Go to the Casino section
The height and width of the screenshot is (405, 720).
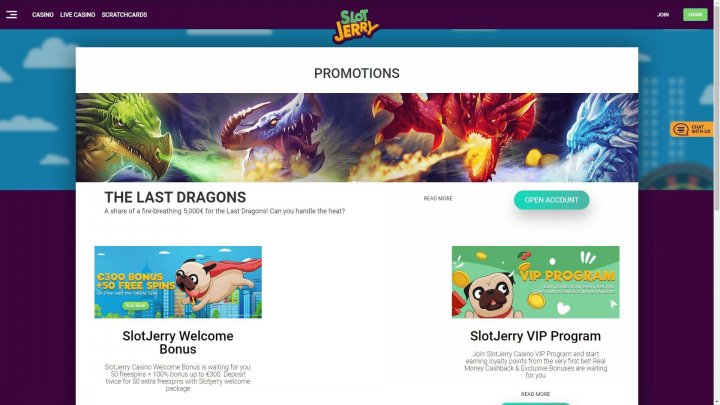(43, 15)
